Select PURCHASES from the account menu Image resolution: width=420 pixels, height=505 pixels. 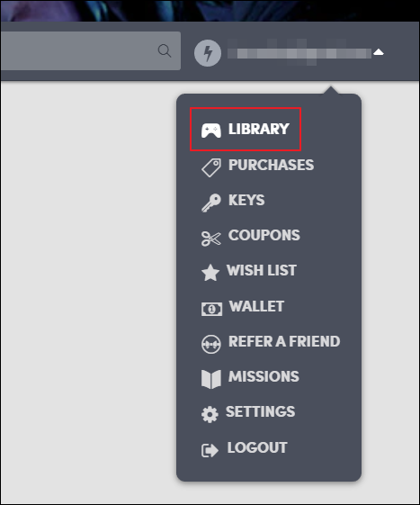point(271,165)
